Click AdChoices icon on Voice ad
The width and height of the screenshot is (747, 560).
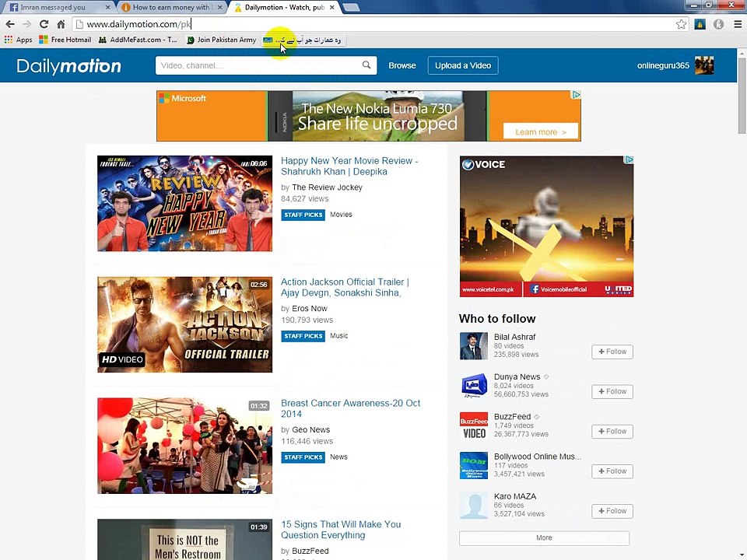tap(629, 160)
